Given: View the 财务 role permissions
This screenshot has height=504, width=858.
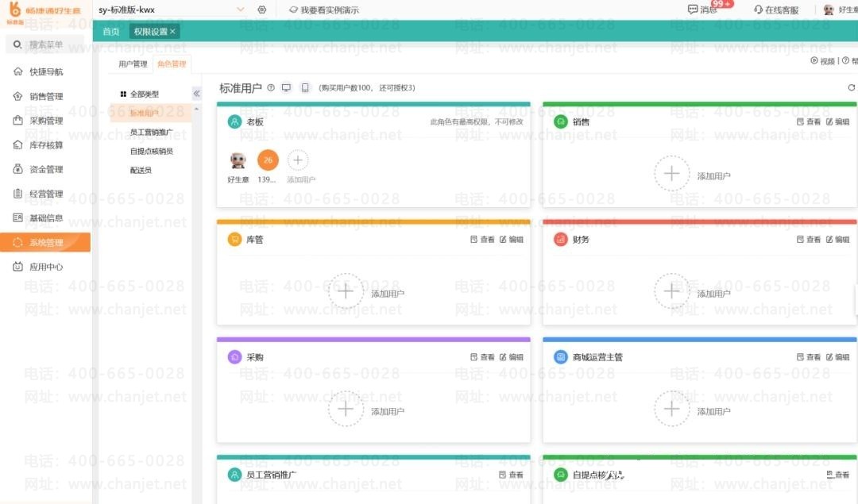Looking at the screenshot, I should (x=808, y=240).
